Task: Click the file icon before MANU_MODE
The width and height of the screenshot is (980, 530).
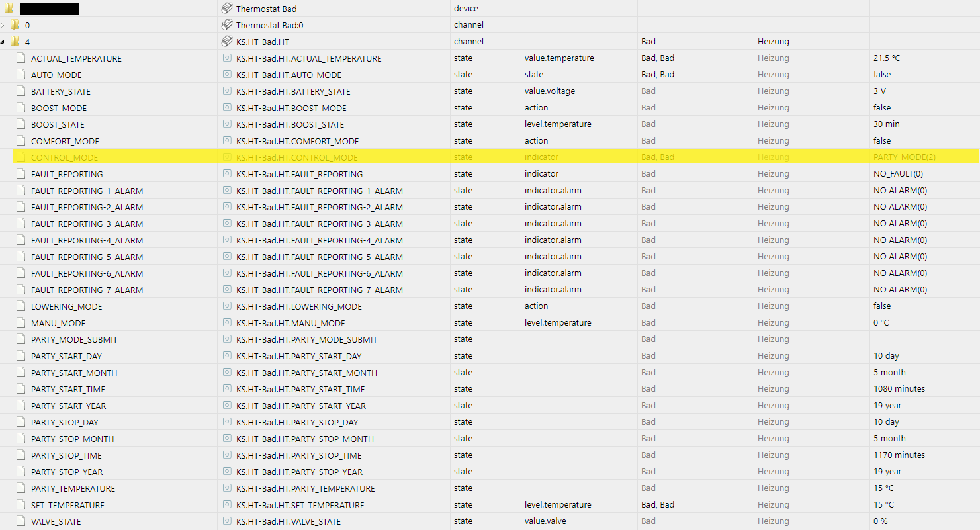Action: pyautogui.click(x=20, y=323)
